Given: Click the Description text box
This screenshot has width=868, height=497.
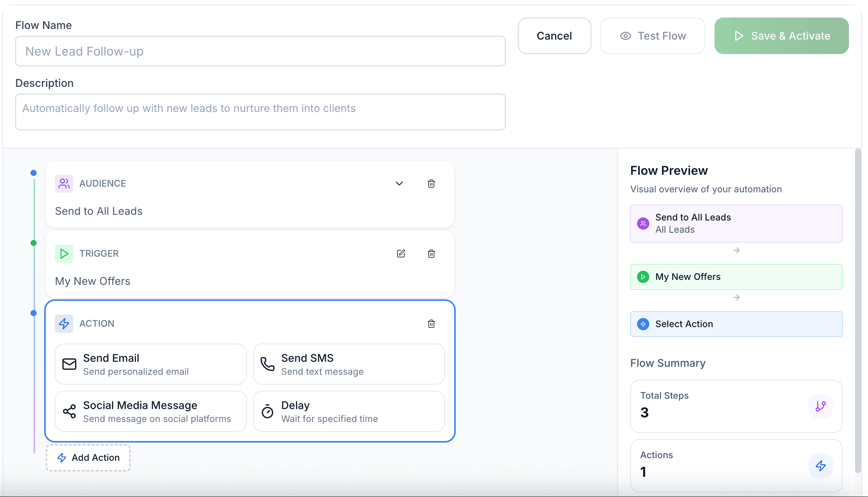Looking at the screenshot, I should (260, 112).
